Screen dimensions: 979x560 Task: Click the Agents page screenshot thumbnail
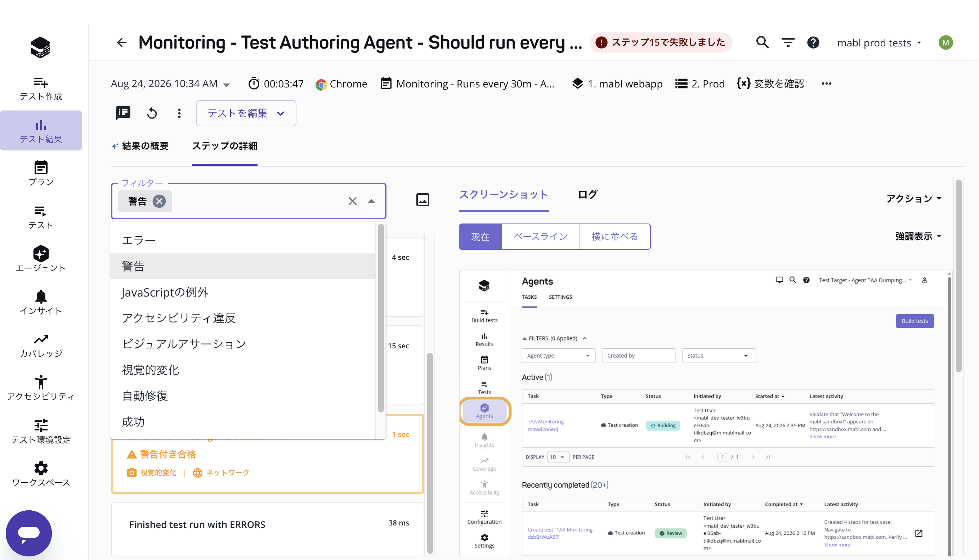click(x=705, y=414)
